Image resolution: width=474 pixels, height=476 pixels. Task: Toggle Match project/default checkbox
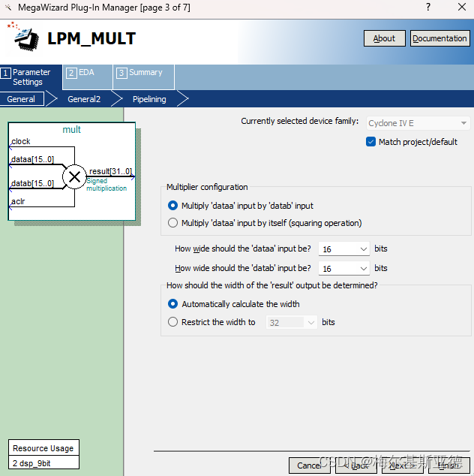click(371, 142)
